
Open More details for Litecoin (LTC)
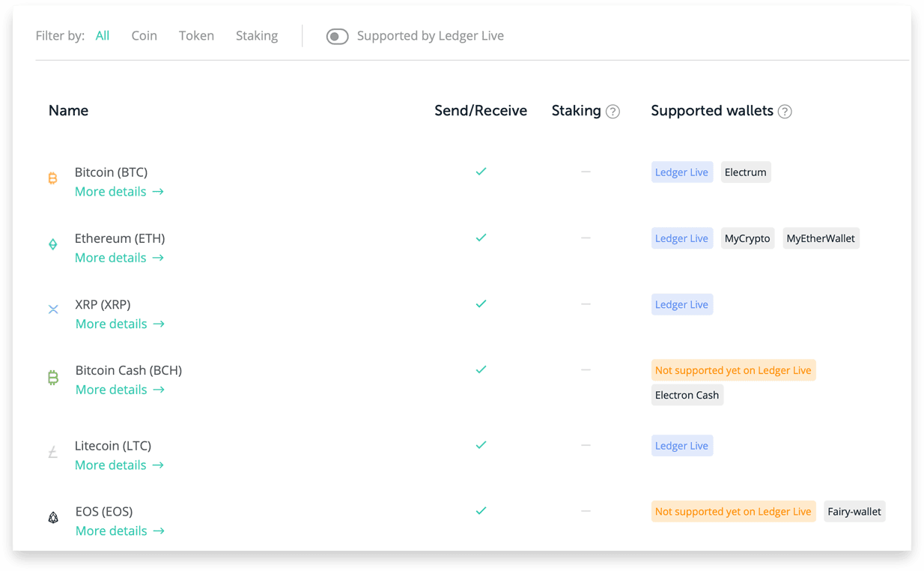coord(119,465)
